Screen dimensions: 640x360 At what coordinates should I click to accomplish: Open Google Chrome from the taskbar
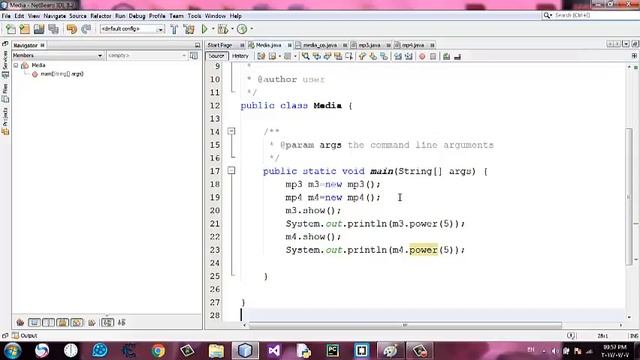click(158, 351)
